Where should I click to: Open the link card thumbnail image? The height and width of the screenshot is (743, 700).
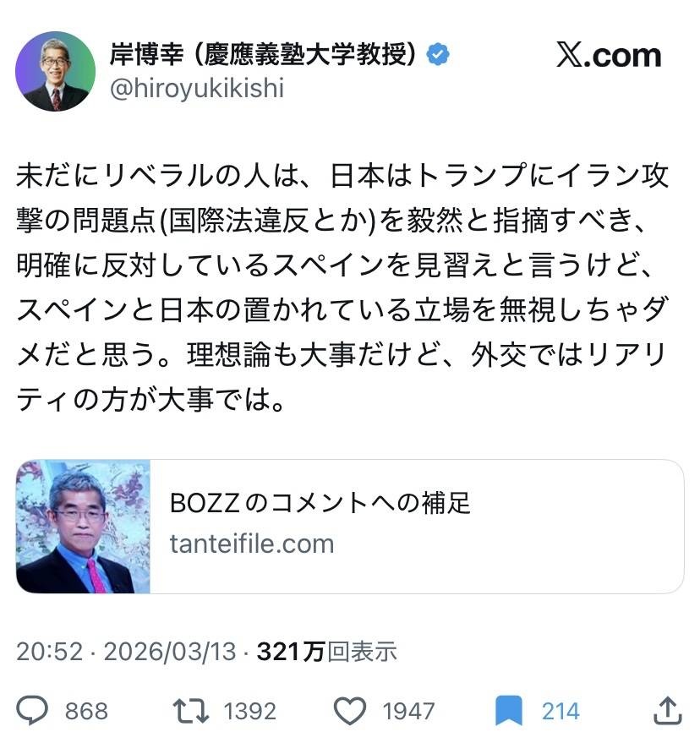84,527
